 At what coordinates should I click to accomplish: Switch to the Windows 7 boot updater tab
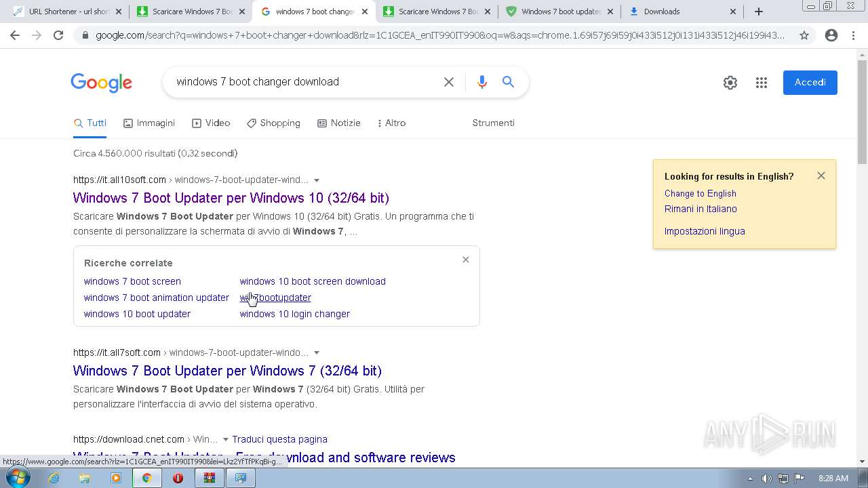559,12
